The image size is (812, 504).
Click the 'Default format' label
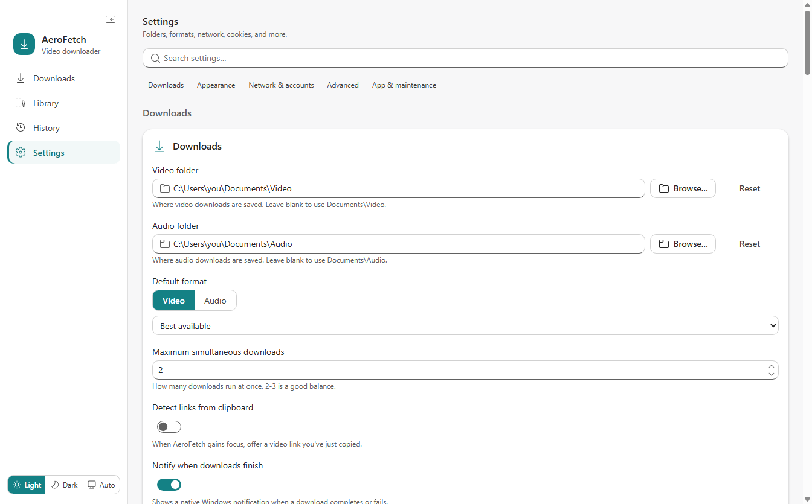coord(179,281)
